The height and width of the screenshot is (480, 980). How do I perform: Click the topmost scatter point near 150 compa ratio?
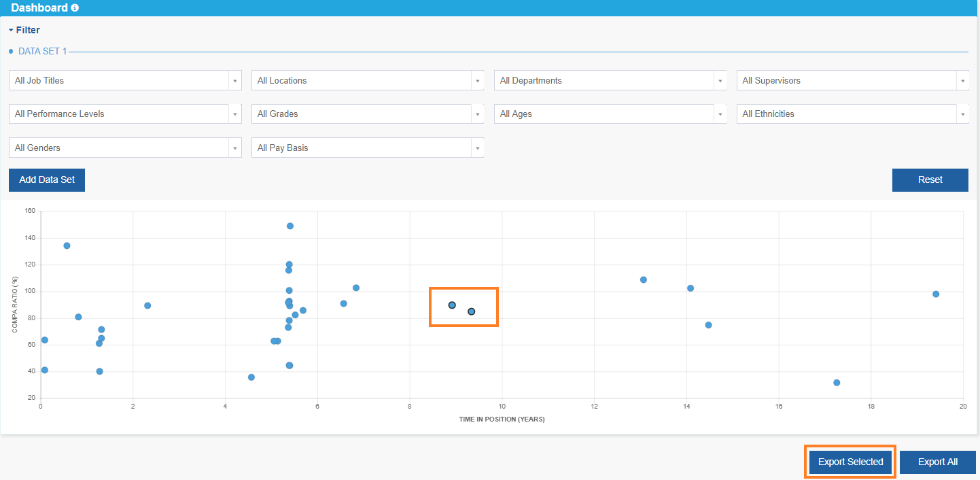290,226
